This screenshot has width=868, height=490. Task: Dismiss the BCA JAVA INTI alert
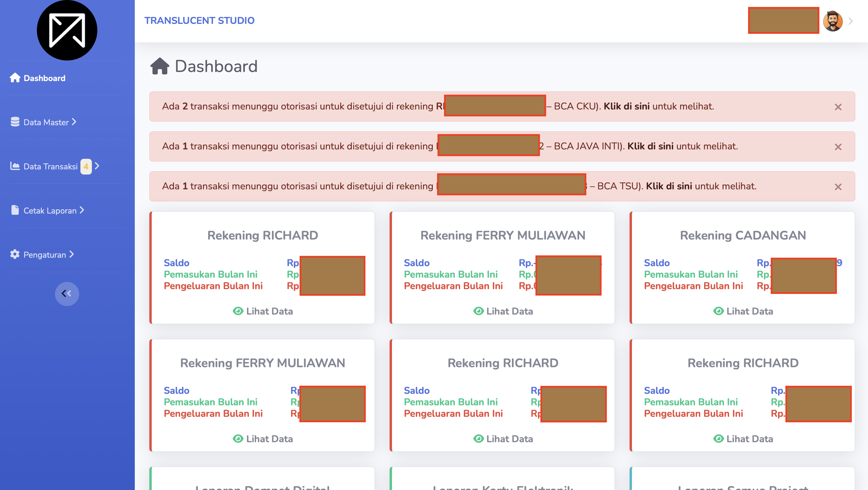[x=838, y=147]
